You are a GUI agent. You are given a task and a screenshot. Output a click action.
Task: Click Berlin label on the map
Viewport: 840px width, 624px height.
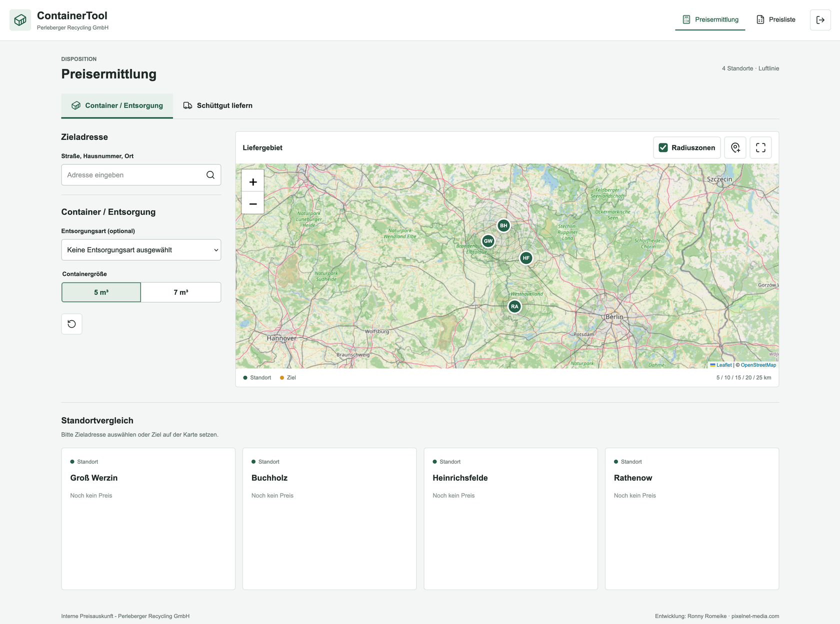614,317
